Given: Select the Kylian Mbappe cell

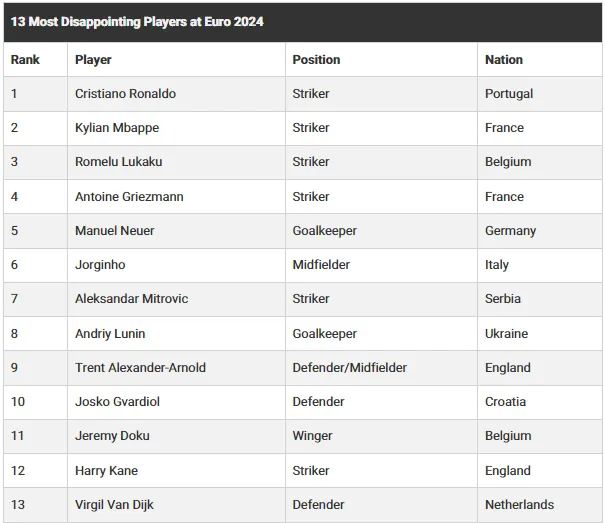Looking at the screenshot, I should pos(117,128).
